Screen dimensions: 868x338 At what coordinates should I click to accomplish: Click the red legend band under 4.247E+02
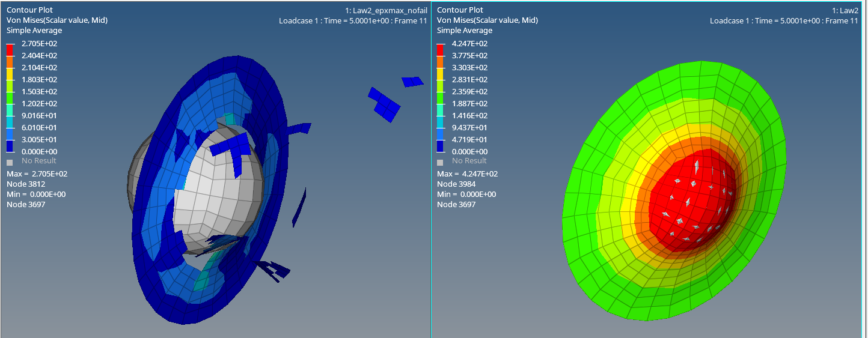click(441, 49)
